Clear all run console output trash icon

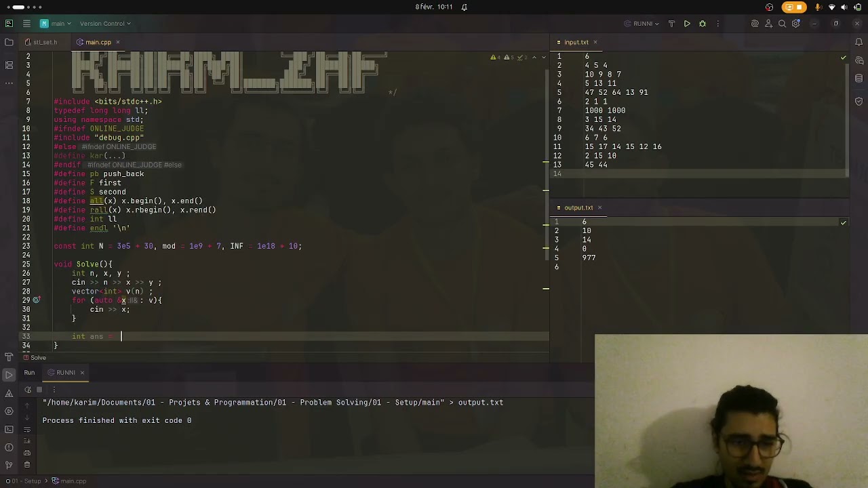(27, 465)
